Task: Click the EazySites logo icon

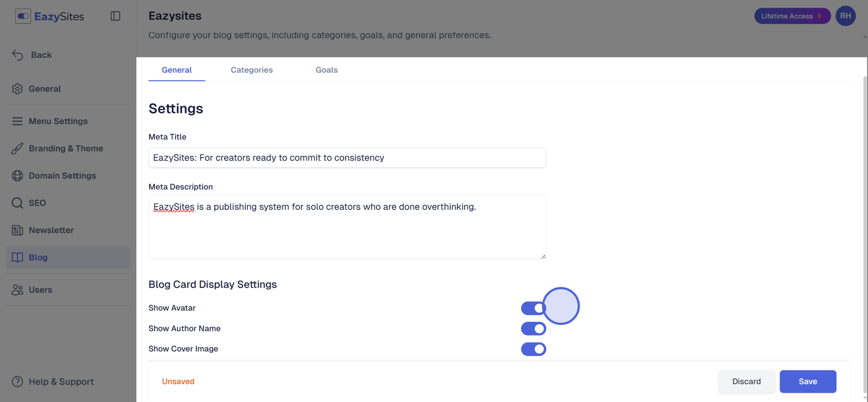Action: (23, 16)
